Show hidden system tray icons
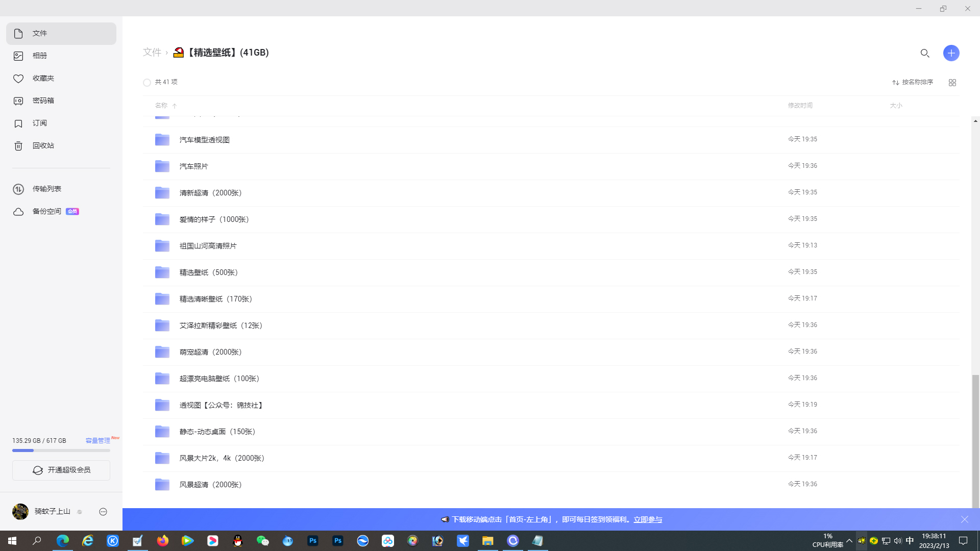This screenshot has width=980, height=551. (849, 541)
